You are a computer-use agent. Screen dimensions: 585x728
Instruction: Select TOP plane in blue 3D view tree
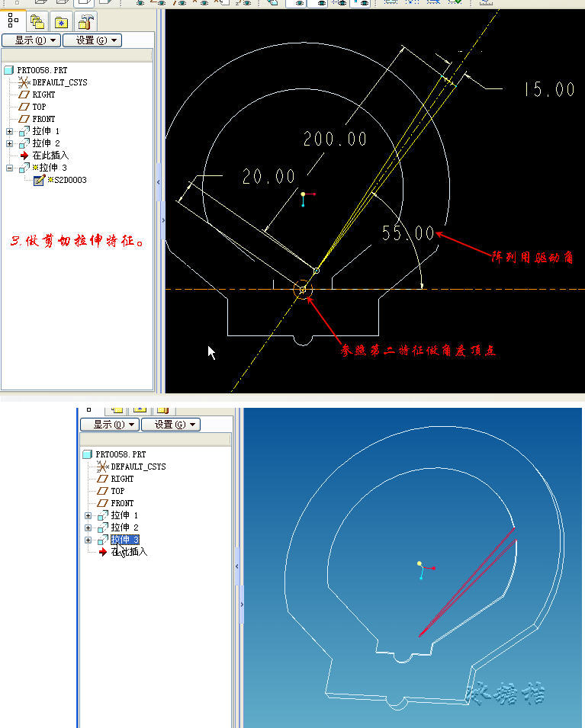point(117,491)
